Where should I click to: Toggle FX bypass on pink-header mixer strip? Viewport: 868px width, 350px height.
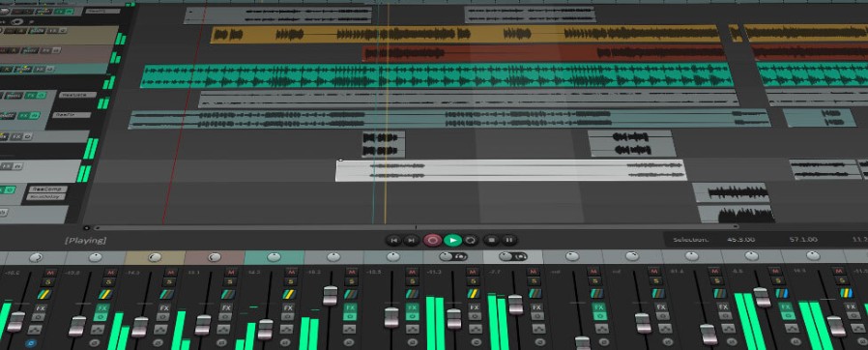225,317
